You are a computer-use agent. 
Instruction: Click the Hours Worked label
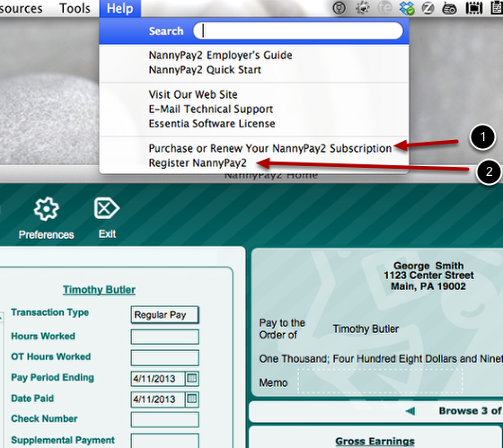(43, 336)
